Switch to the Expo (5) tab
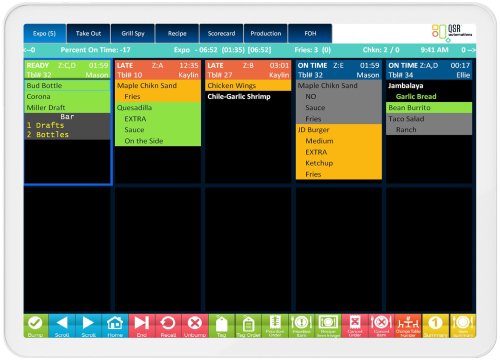The image size is (500, 360). click(x=45, y=33)
